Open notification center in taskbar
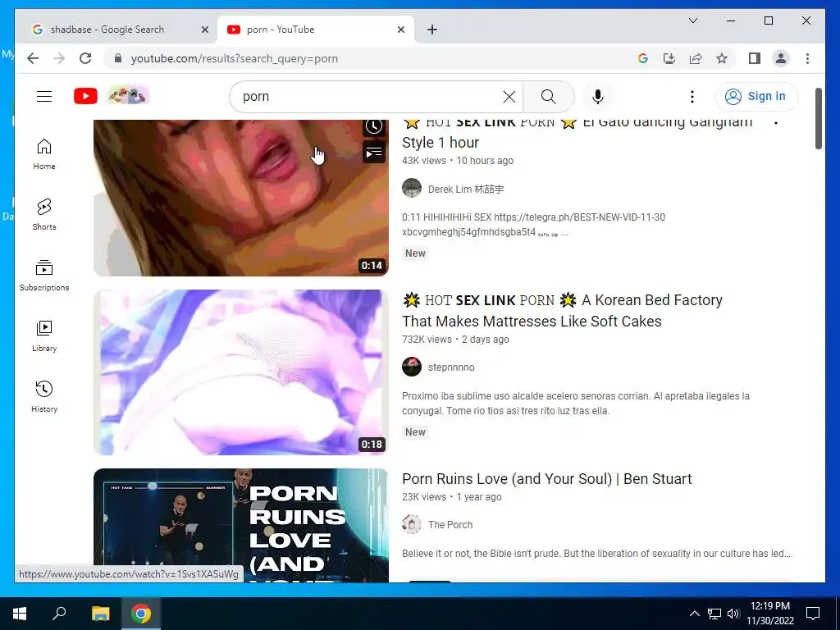The width and height of the screenshot is (840, 630). [813, 614]
